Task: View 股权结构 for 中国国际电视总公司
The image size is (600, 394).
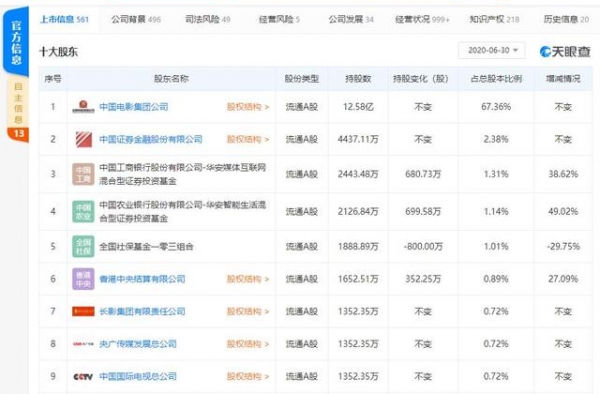Action: [248, 376]
